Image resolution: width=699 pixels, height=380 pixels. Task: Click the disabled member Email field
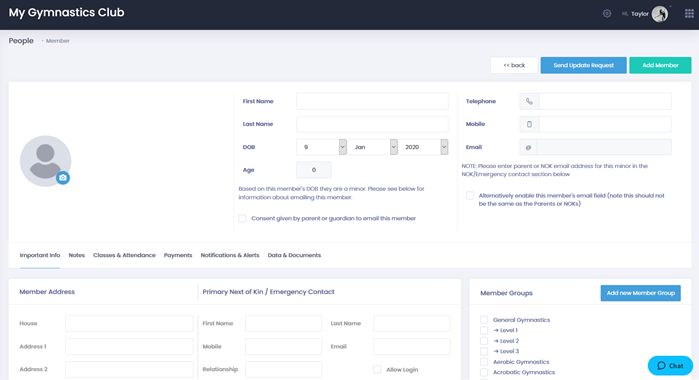point(604,147)
